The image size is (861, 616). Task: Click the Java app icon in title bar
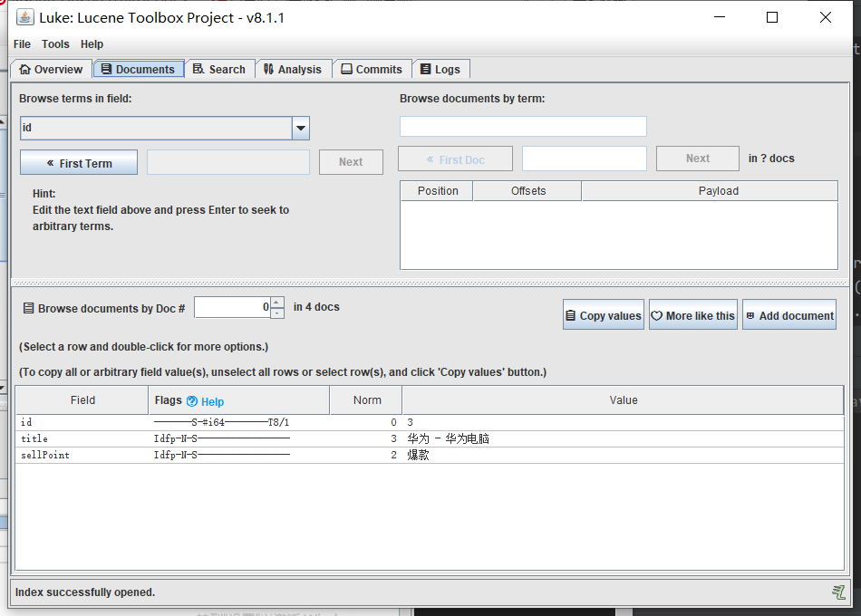[x=24, y=17]
